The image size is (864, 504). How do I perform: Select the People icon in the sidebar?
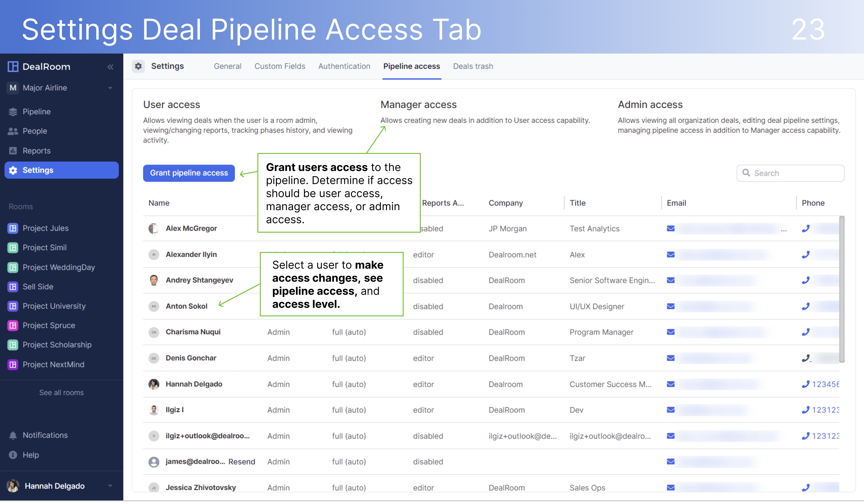(x=13, y=131)
